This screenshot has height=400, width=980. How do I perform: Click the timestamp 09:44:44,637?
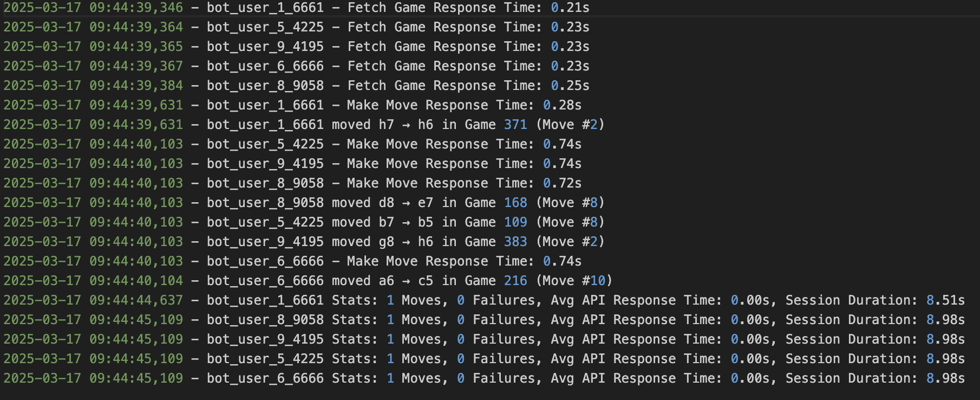(x=136, y=300)
